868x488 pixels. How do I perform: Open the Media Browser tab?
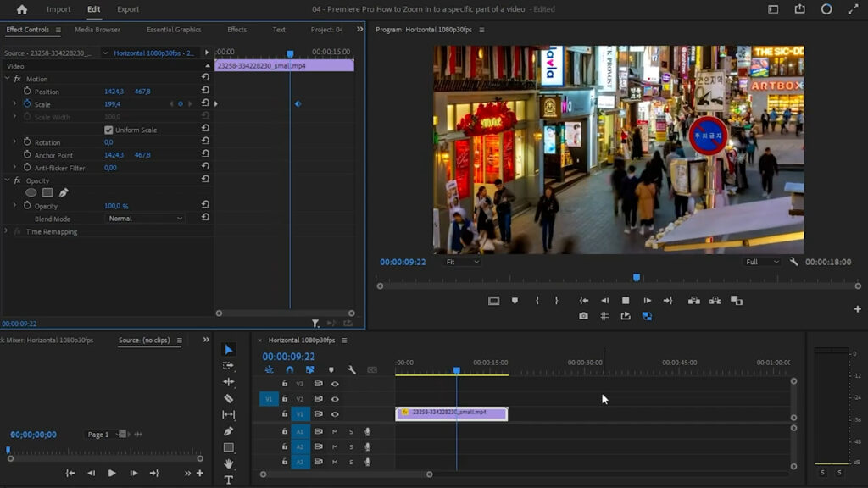(x=97, y=30)
